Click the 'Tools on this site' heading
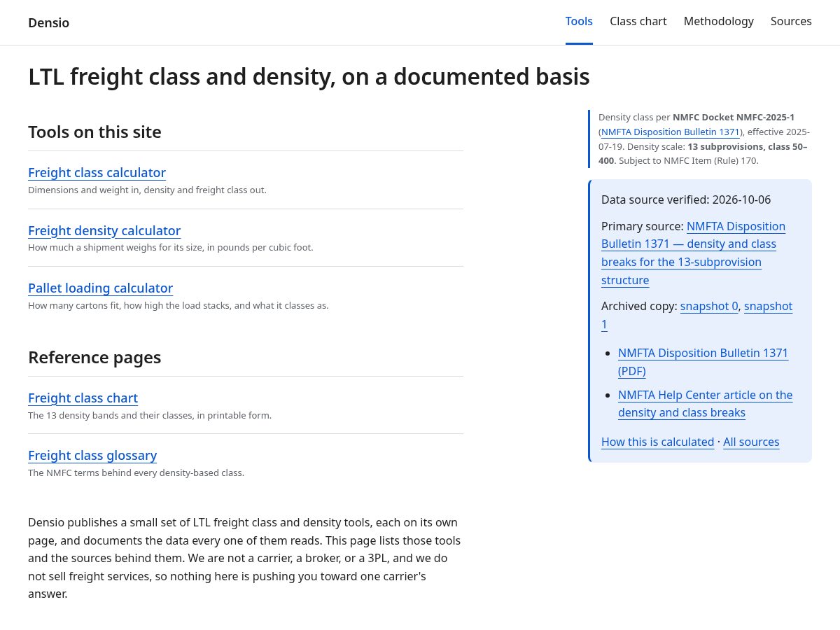The height and width of the screenshot is (630, 840). [94, 132]
